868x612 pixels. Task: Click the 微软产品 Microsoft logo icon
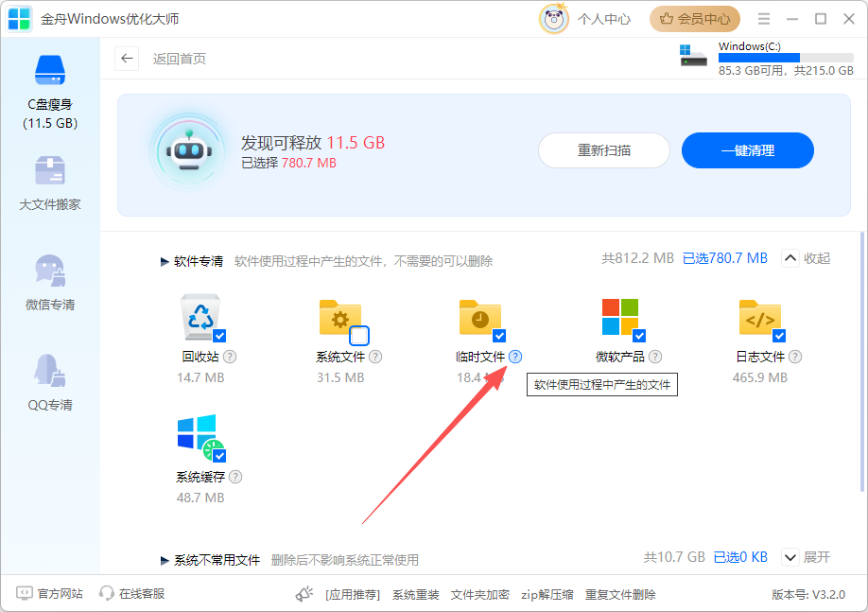click(620, 317)
